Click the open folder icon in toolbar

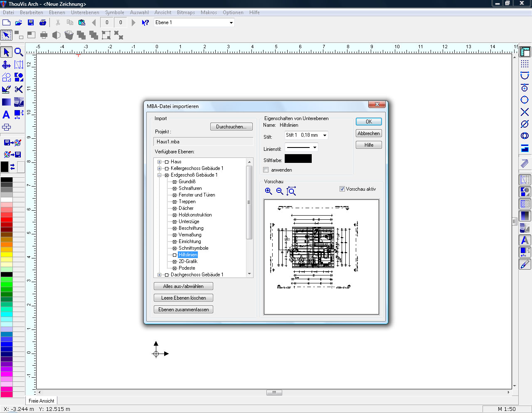tap(19, 22)
